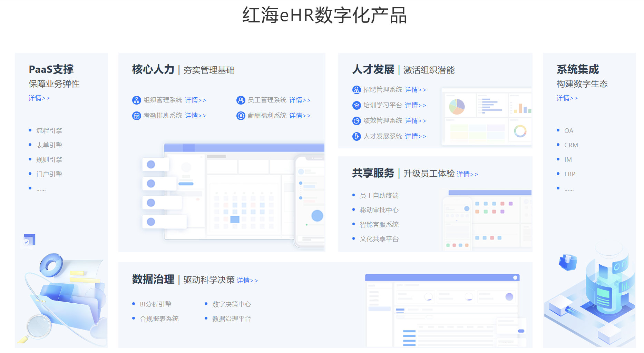Select the 绩效管理系统 clock icon
The image size is (644, 353).
point(356,120)
